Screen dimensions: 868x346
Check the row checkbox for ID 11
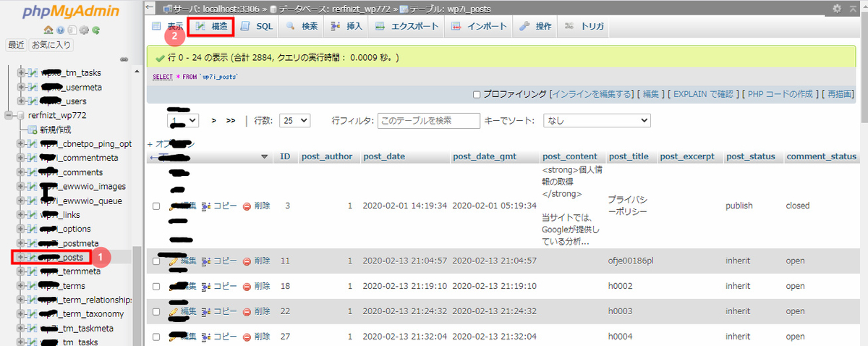(156, 261)
